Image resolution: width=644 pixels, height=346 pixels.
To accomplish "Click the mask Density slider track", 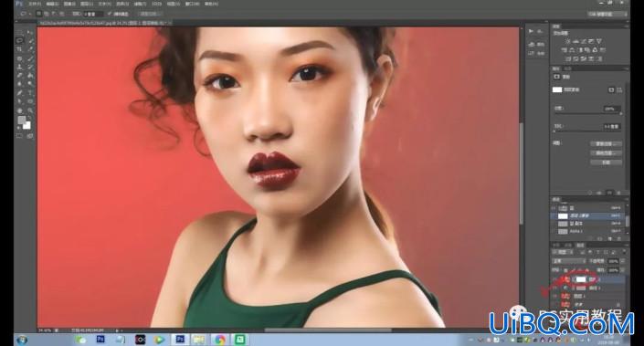I will tap(587, 114).
